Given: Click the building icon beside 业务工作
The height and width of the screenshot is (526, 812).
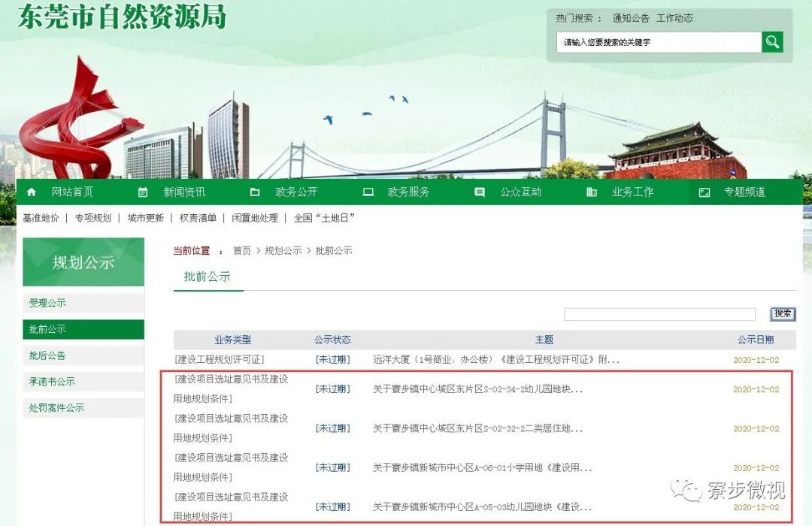Looking at the screenshot, I should 592,192.
